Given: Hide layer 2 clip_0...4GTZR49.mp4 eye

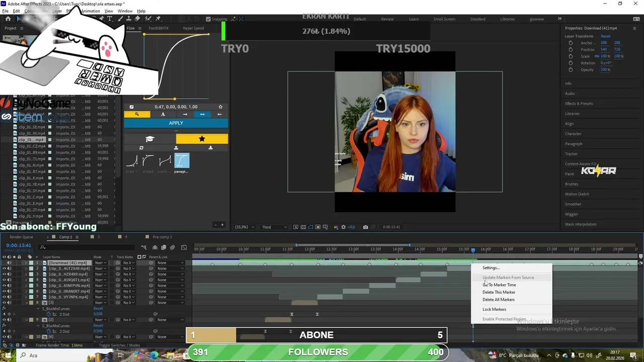Looking at the screenshot, I should [x=4, y=268].
